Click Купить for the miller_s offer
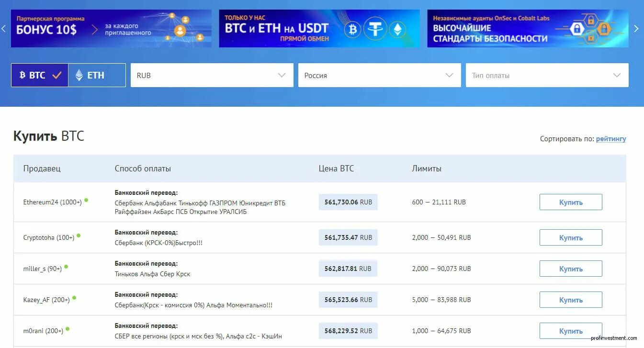The width and height of the screenshot is (644, 348). (x=571, y=269)
